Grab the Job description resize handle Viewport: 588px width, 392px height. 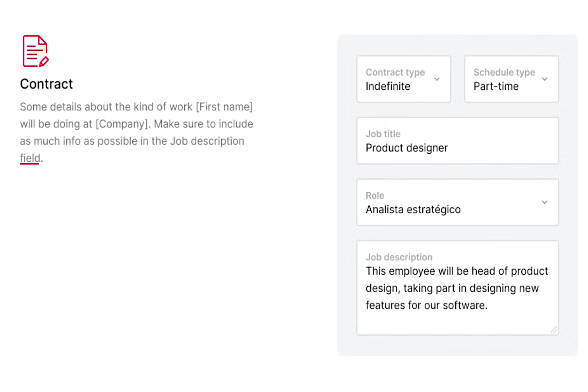click(554, 330)
